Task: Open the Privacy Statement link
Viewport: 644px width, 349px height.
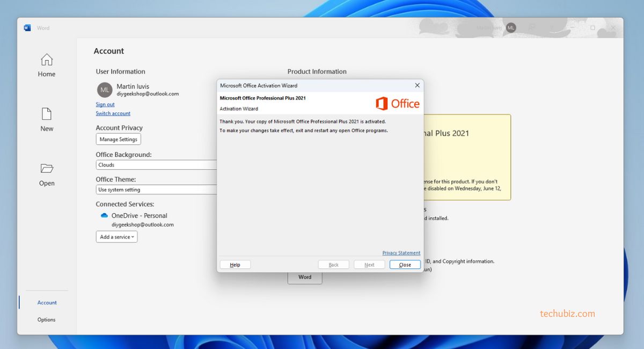Action: pos(401,253)
